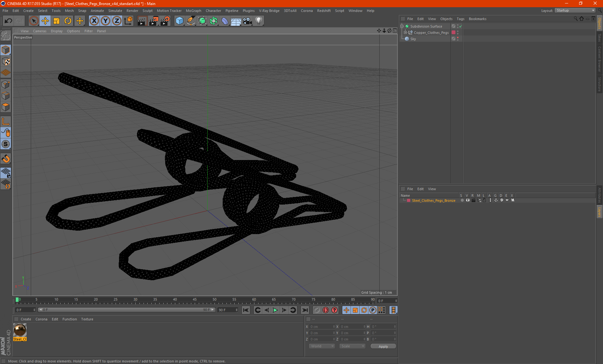This screenshot has height=364, width=603.
Task: Expand the Copper_Clothes_Pegs tree node
Action: (405, 32)
